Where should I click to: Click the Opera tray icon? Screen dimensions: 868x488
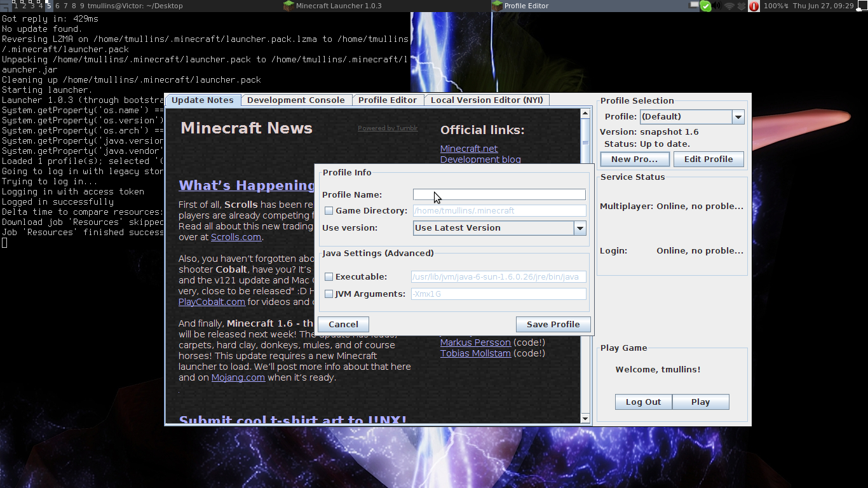[754, 6]
